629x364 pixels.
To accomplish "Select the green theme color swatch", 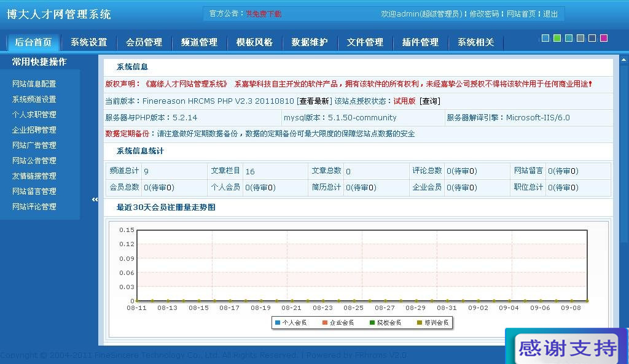I will [557, 38].
